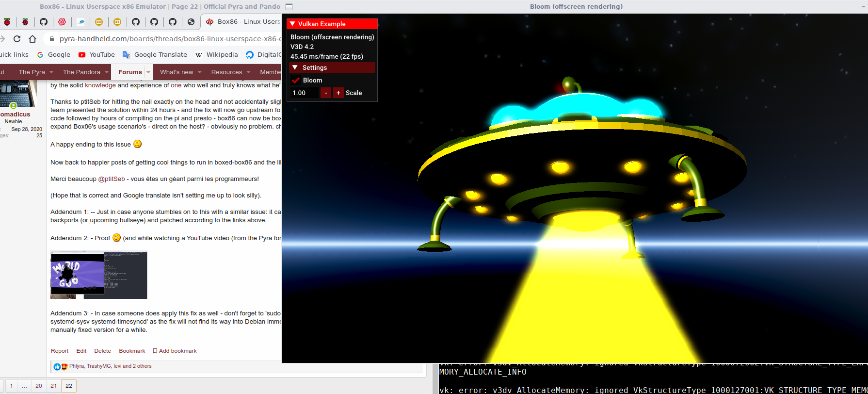Open the Forums dropdown arrow
868x394 pixels.
click(148, 72)
